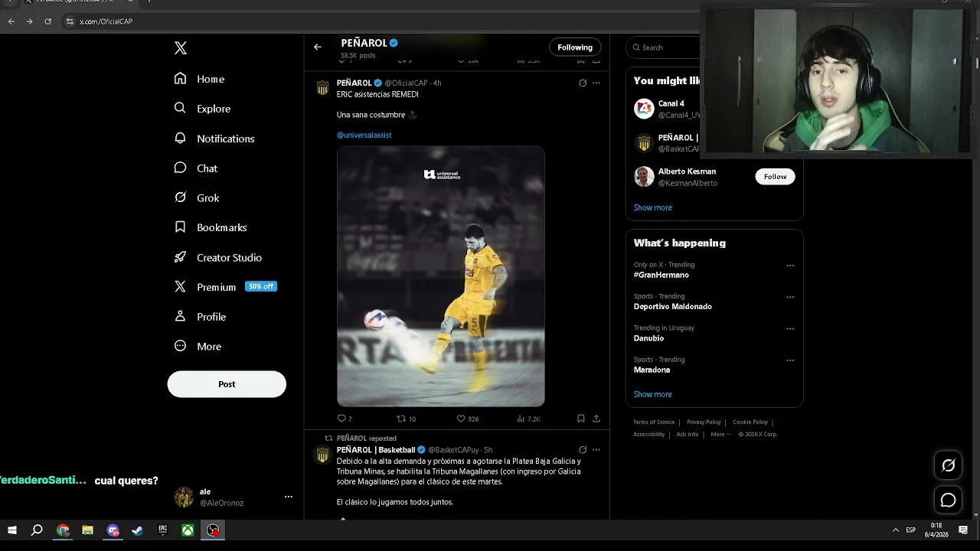This screenshot has width=980, height=551.
Task: Open the three-dot menu on the Basketball repost
Action: [x=596, y=450]
